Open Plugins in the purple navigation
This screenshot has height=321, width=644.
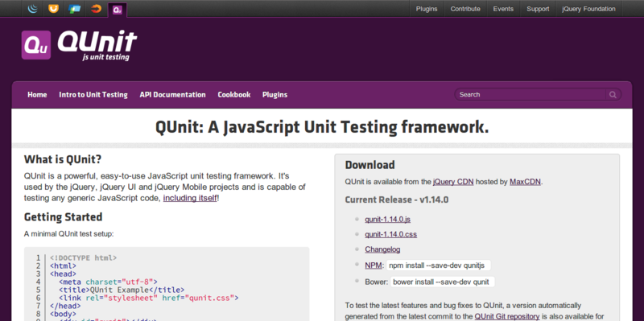tap(275, 95)
